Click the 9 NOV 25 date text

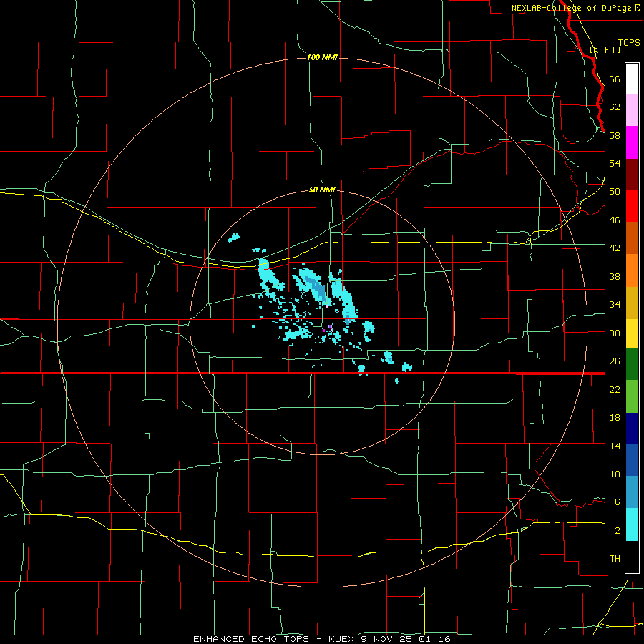coord(387,639)
